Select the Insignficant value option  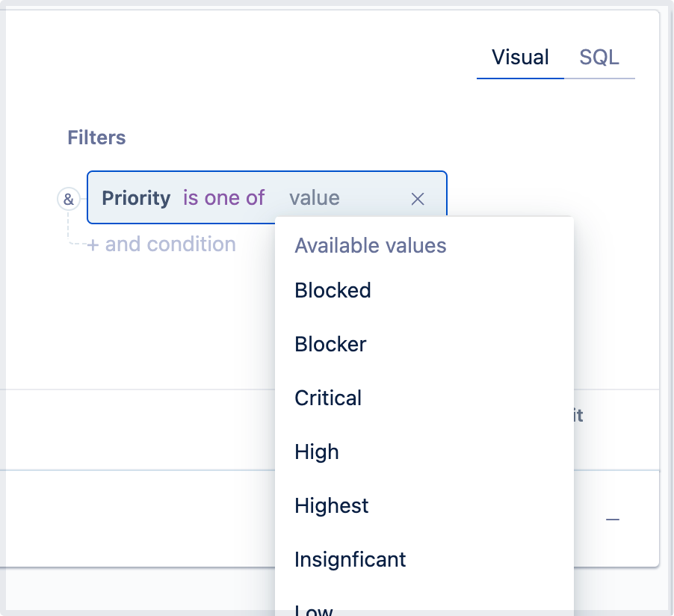point(350,559)
